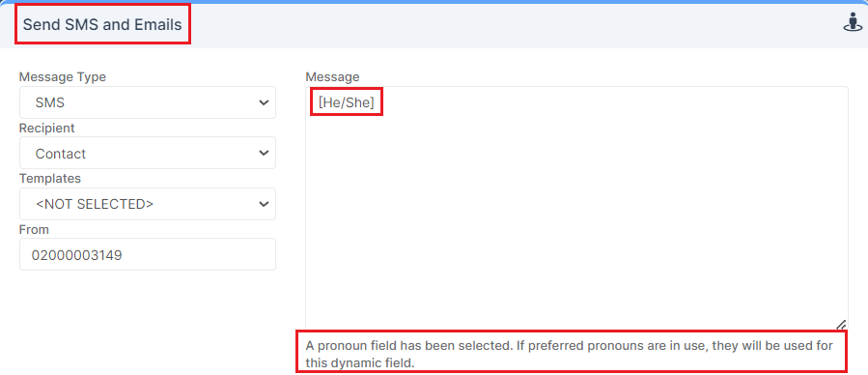Click the chevron arrow on Message Type field
Screen dimensions: 868x375
coord(264,103)
